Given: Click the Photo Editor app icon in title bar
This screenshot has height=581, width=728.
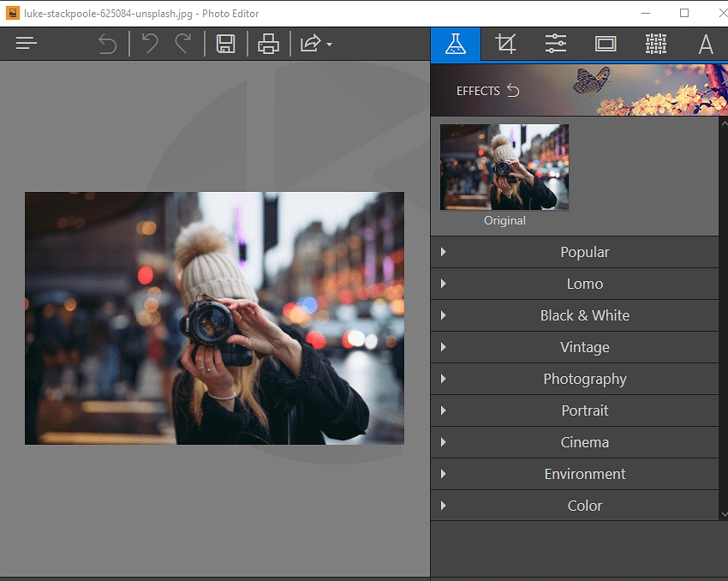Looking at the screenshot, I should (13, 13).
